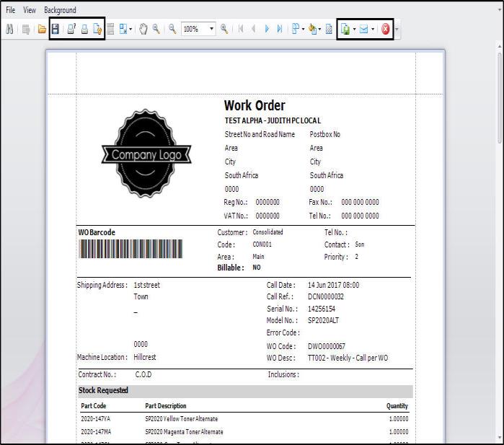Open the View menu
Viewport: 504px width, 445px height.
click(x=30, y=10)
